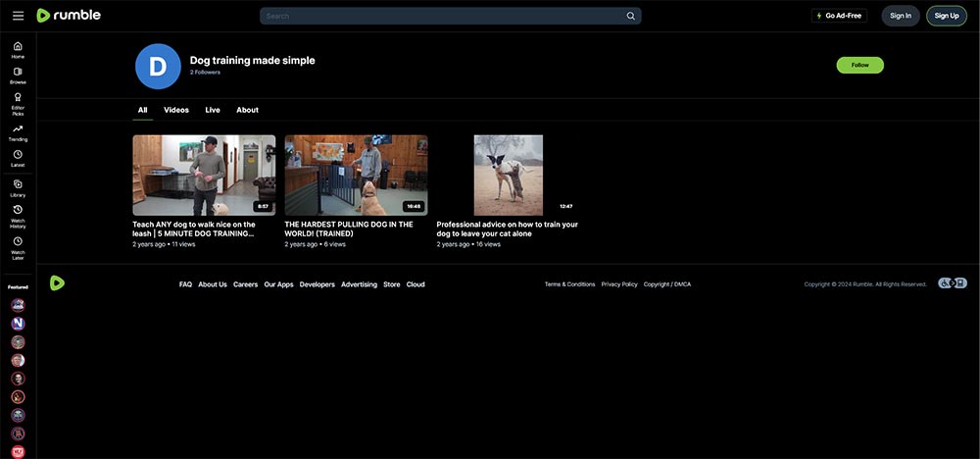The height and width of the screenshot is (459, 980).
Task: Select the All tab
Action: 142,110
